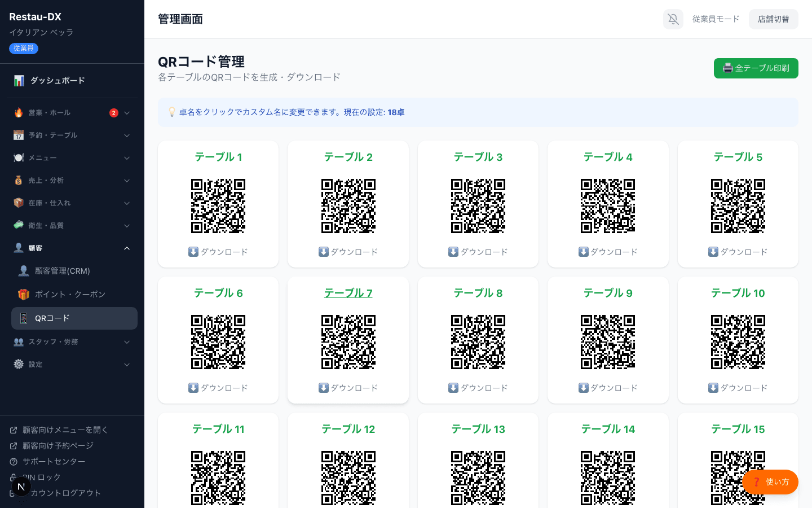The width and height of the screenshot is (812, 508).
Task: Click the QR code image for テーブル 9
Action: click(x=608, y=342)
